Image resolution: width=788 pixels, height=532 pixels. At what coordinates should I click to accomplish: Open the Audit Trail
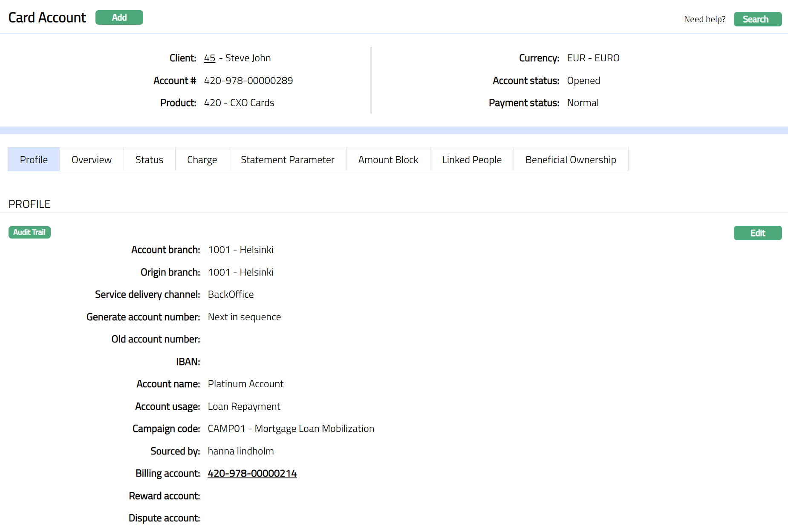(29, 232)
